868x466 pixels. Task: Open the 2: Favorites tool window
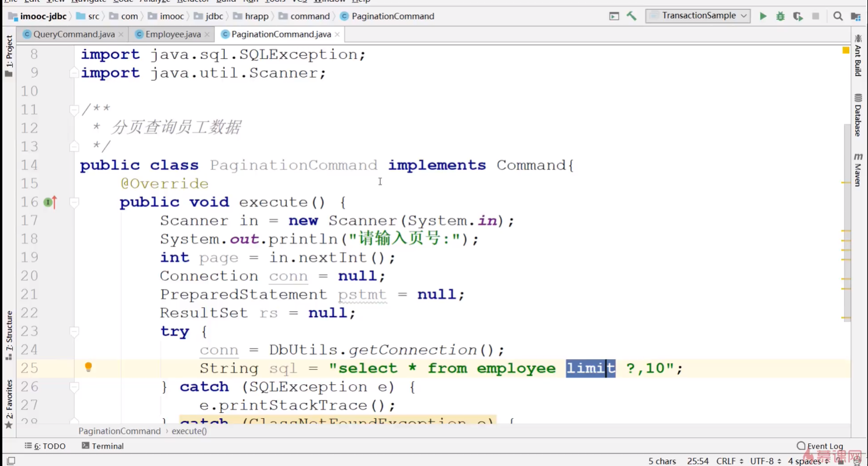(9, 404)
